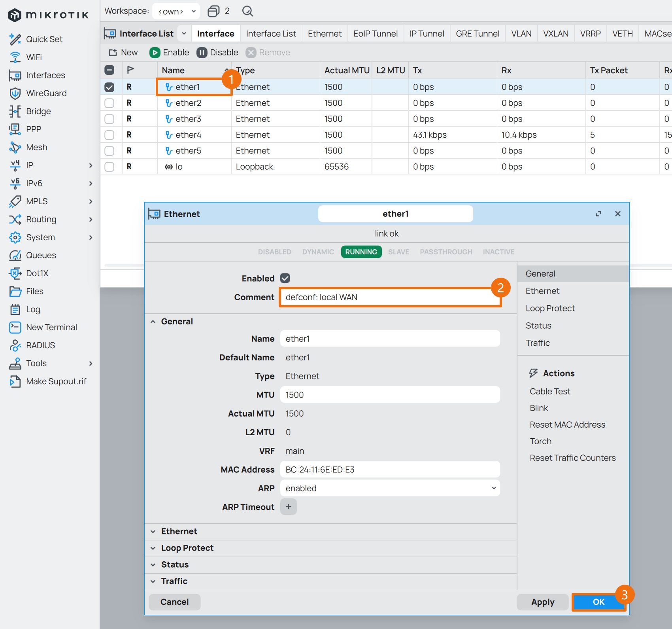Open Quick Set from the sidebar

(x=36, y=39)
